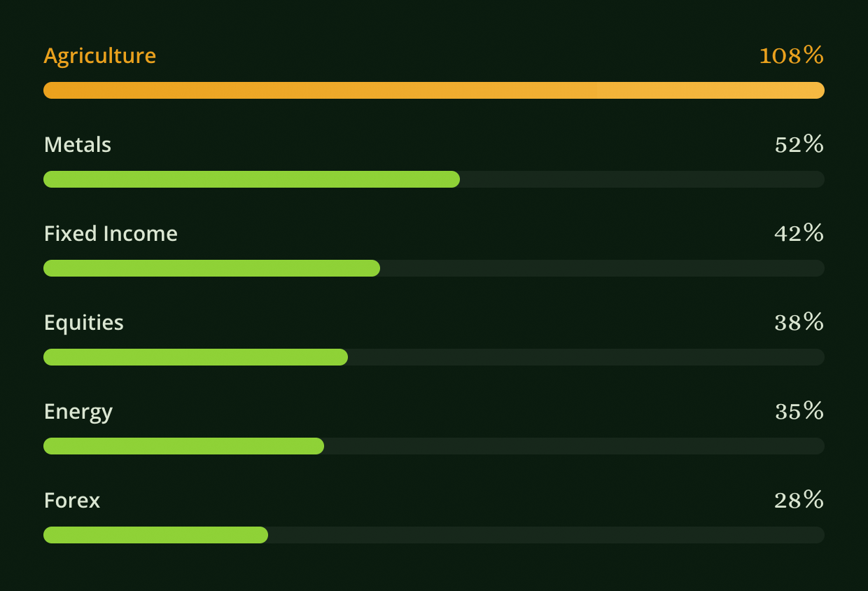Click the Equities category label
The height and width of the screenshot is (591, 868).
(84, 323)
